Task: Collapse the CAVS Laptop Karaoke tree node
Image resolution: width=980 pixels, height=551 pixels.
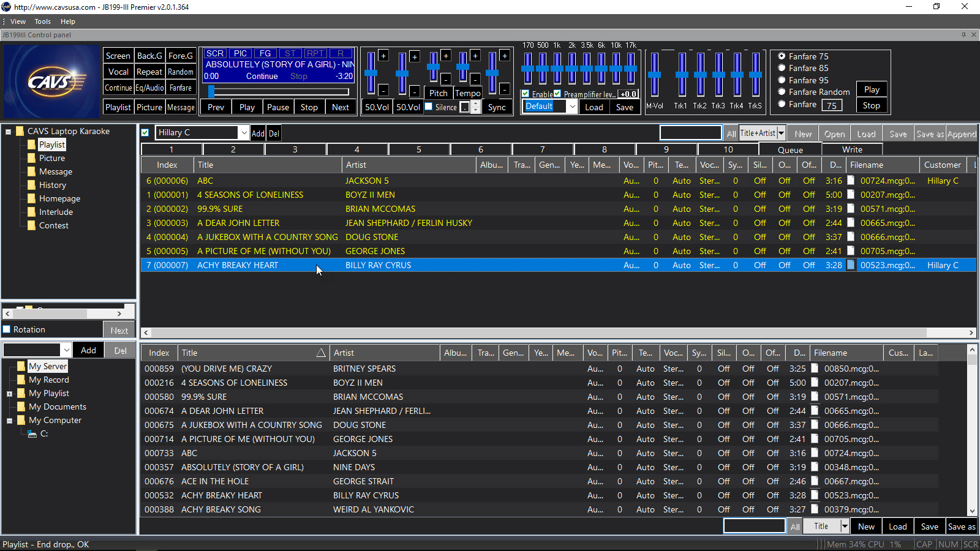Action: pyautogui.click(x=9, y=132)
